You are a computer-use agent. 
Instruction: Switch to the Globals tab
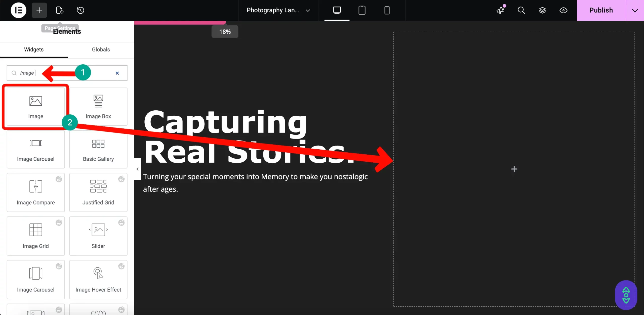[x=101, y=50]
